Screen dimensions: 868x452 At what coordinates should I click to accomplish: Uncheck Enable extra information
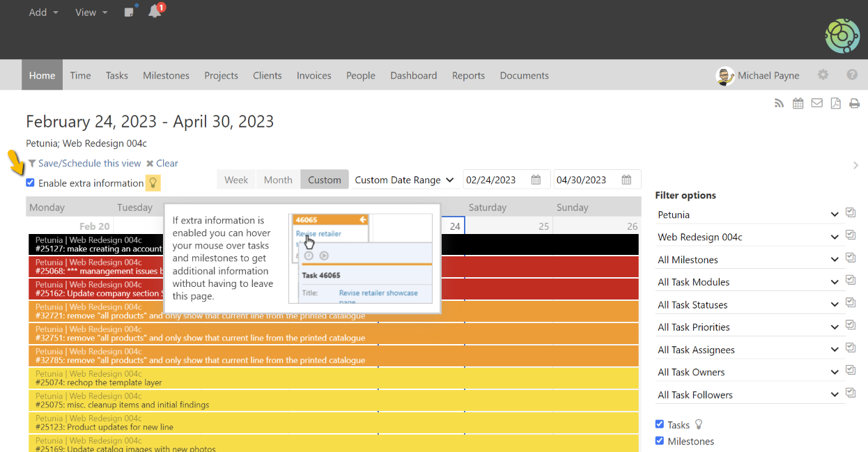pos(31,183)
